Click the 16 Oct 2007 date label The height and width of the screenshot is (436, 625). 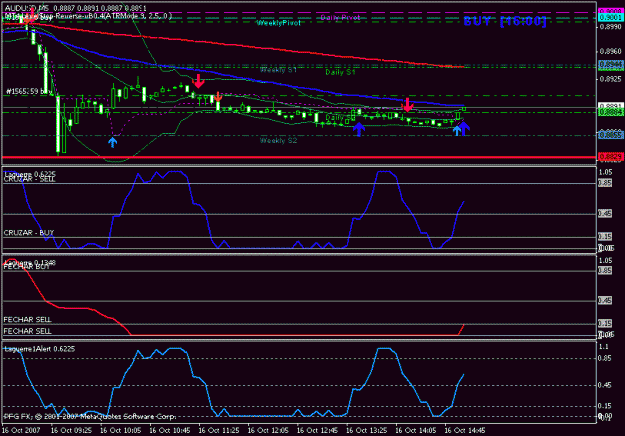coord(21,430)
